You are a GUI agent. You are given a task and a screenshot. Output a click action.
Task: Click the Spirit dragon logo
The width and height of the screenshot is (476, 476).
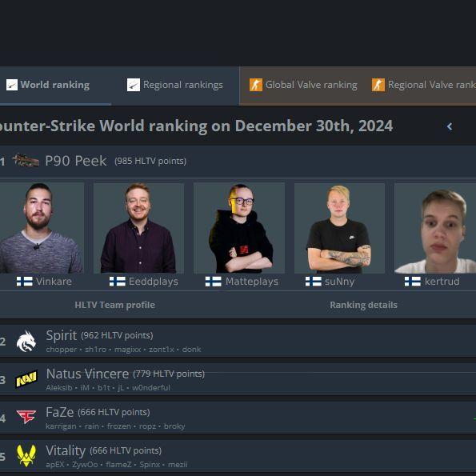26,342
